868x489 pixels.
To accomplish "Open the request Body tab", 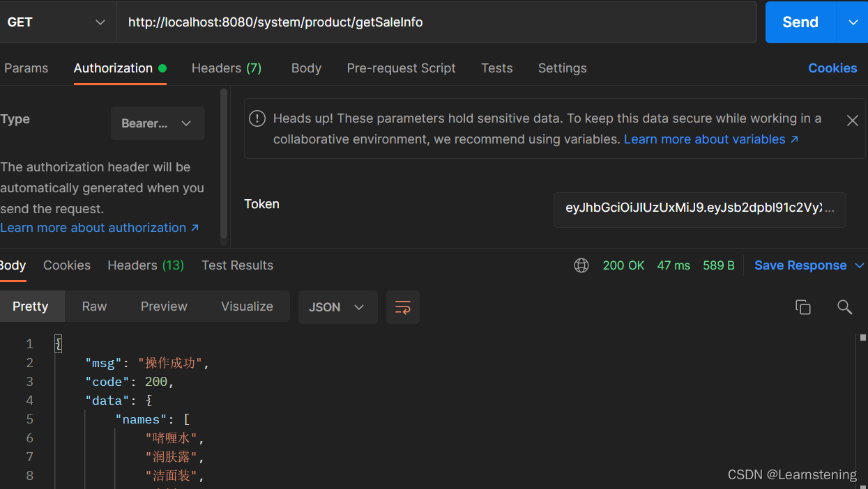I will pyautogui.click(x=306, y=68).
